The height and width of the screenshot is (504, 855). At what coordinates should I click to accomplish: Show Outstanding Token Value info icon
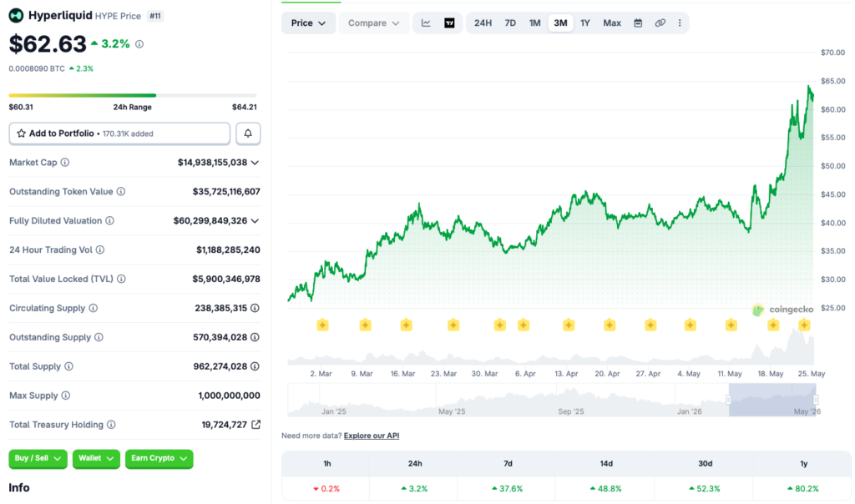pyautogui.click(x=121, y=192)
